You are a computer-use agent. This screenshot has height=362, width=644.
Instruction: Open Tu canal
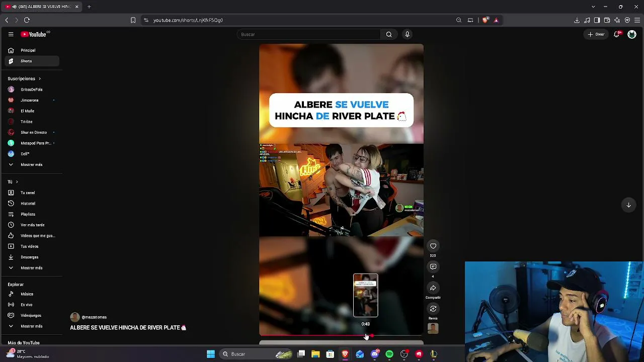point(32,193)
